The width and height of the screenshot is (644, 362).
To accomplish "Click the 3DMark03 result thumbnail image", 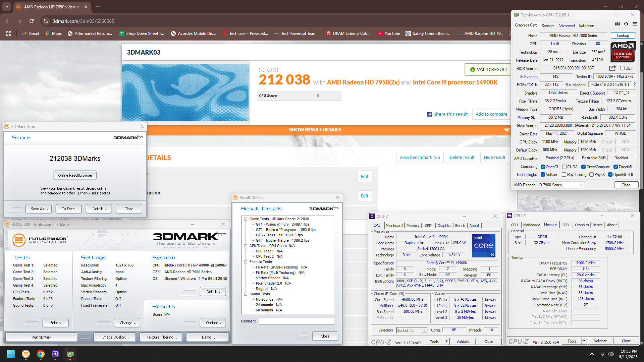I will tap(185, 93).
